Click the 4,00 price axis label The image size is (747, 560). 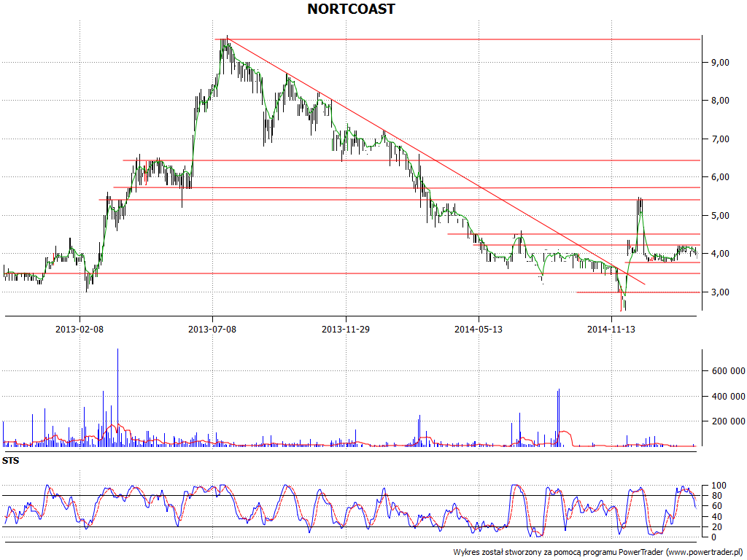coord(720,254)
